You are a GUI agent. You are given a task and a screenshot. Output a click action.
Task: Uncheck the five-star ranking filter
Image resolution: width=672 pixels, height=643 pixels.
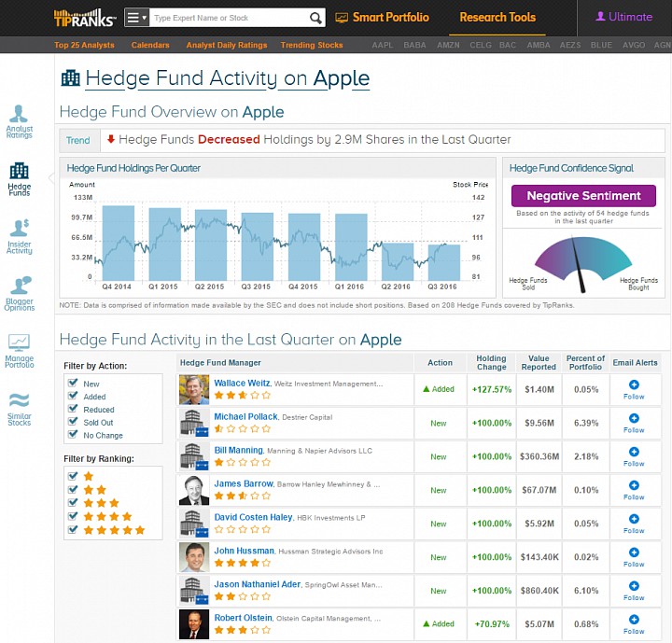coord(73,529)
